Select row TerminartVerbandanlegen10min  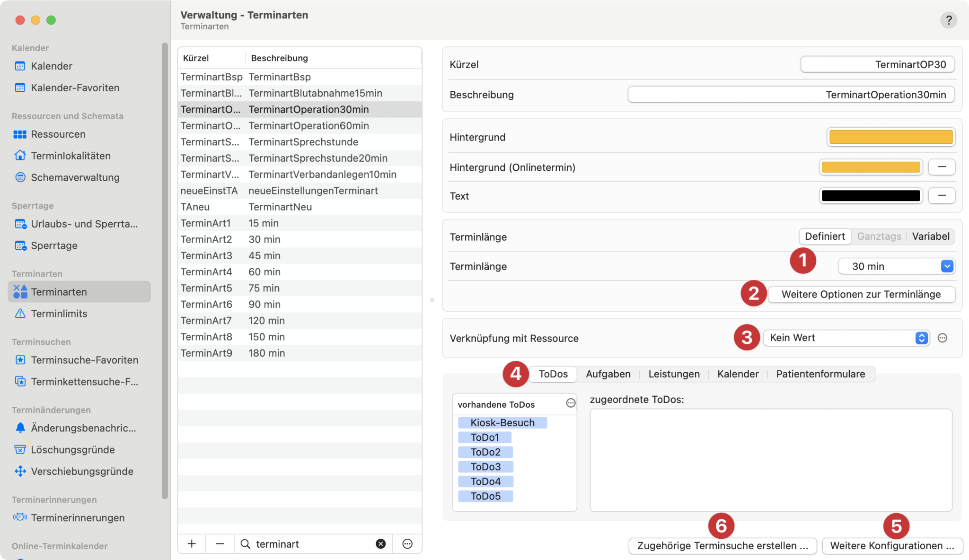[300, 175]
